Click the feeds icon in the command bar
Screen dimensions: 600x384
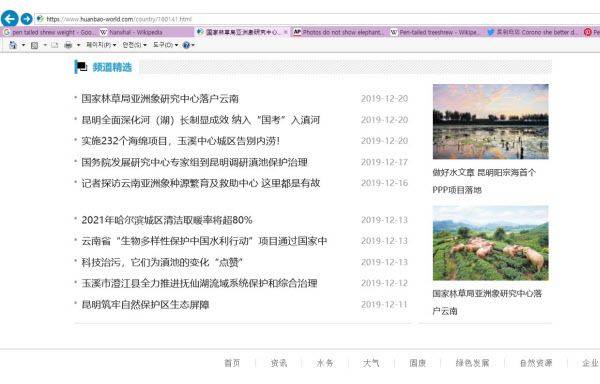click(x=34, y=45)
